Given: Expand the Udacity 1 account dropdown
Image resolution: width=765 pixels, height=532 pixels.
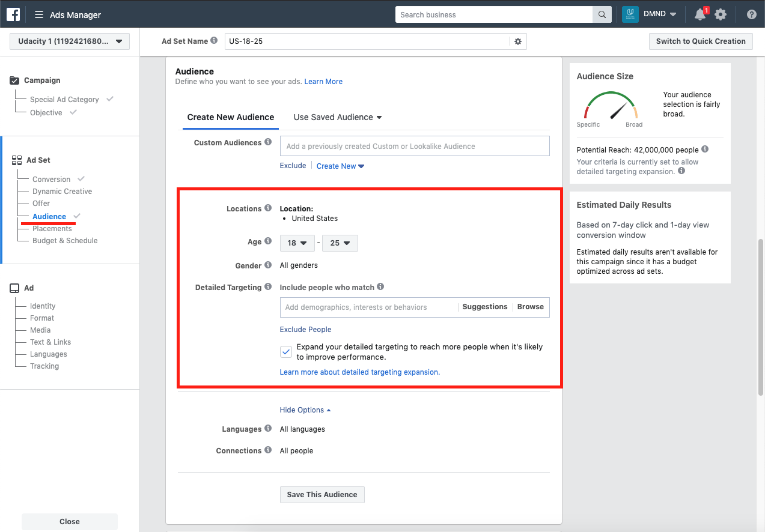Looking at the screenshot, I should [69, 41].
